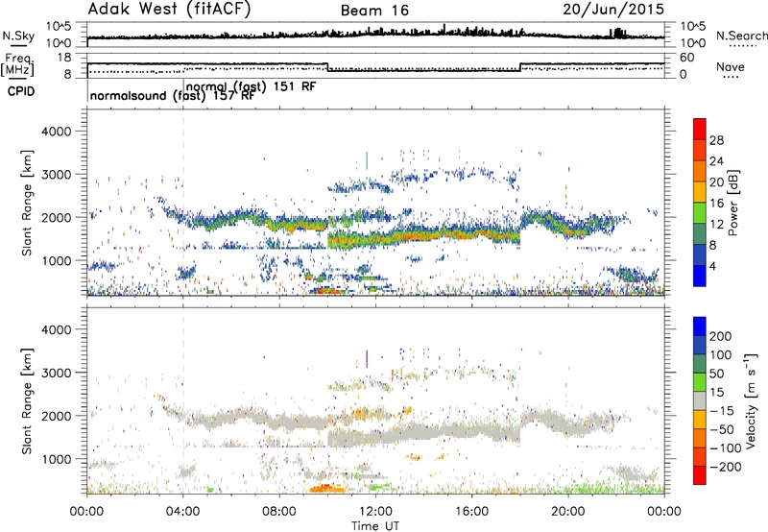Screen dimensions: 768x532
Task: Click the '-200' velocity colorbar tick value
Action: (x=726, y=467)
